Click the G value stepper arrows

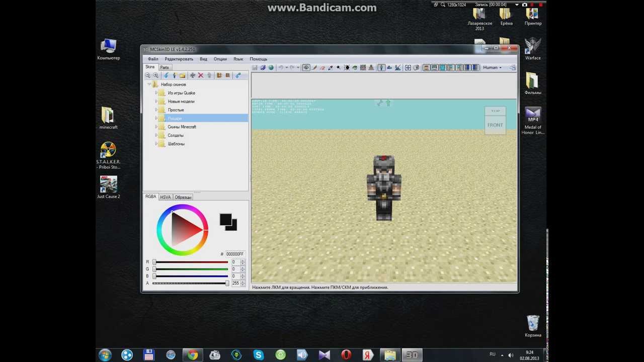(243, 269)
